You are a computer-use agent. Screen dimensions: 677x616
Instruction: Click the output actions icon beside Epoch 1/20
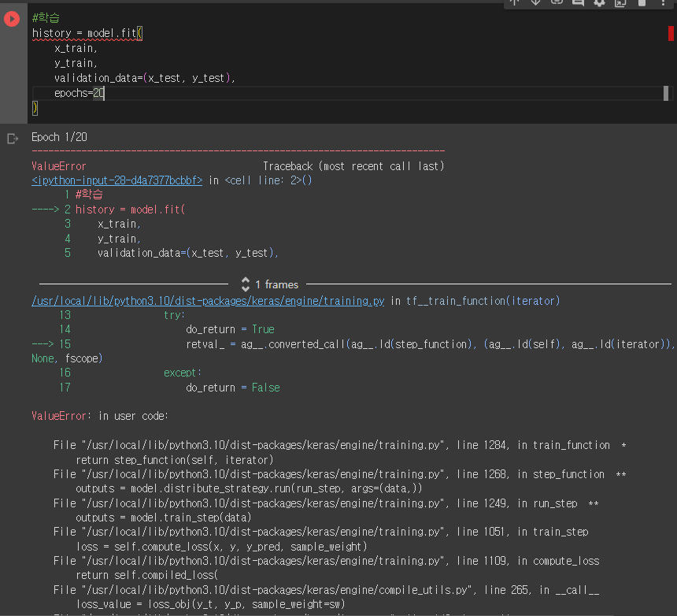13,139
